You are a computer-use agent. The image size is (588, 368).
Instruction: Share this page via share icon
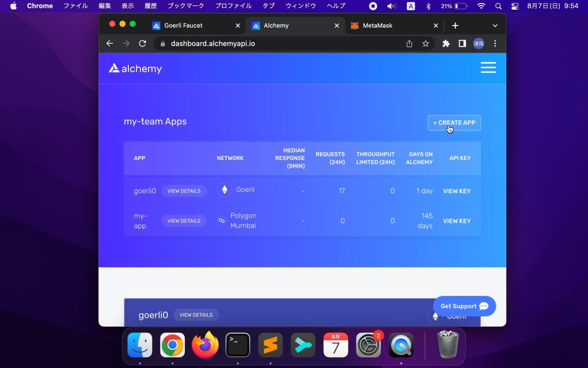[409, 44]
